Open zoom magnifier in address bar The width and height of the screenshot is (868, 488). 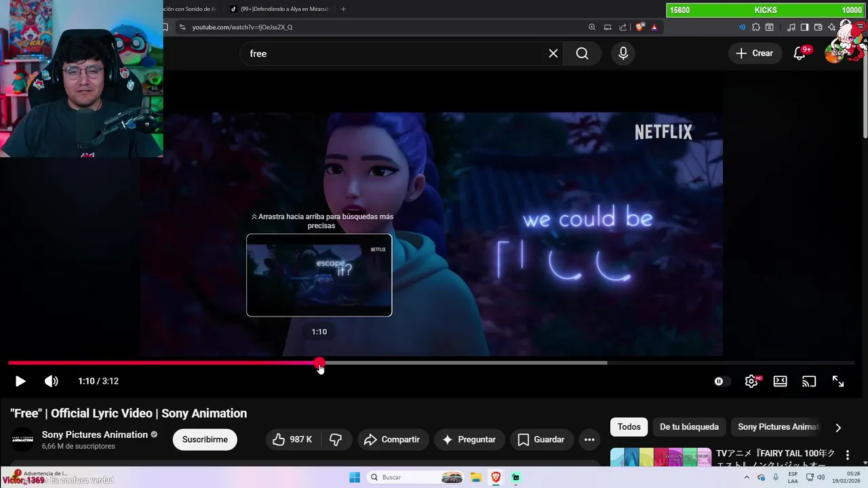[592, 27]
